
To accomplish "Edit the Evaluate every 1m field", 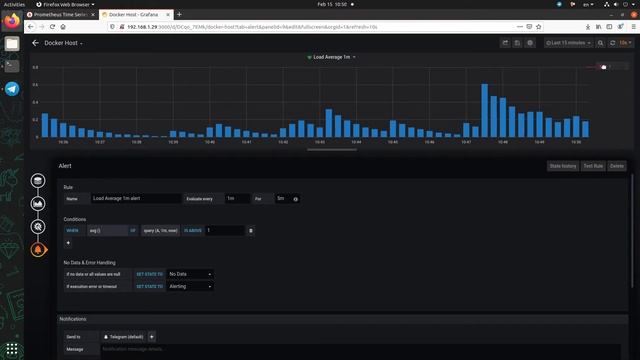I will point(237,198).
